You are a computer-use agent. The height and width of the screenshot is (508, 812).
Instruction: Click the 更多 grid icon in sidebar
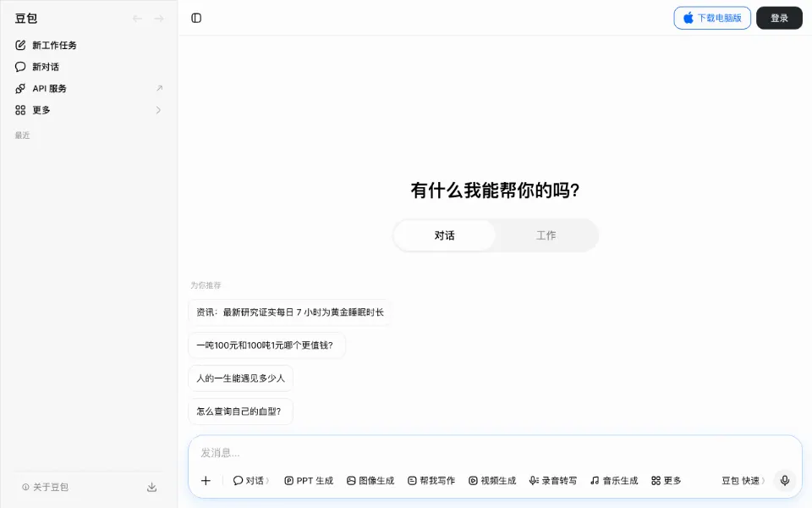(20, 110)
